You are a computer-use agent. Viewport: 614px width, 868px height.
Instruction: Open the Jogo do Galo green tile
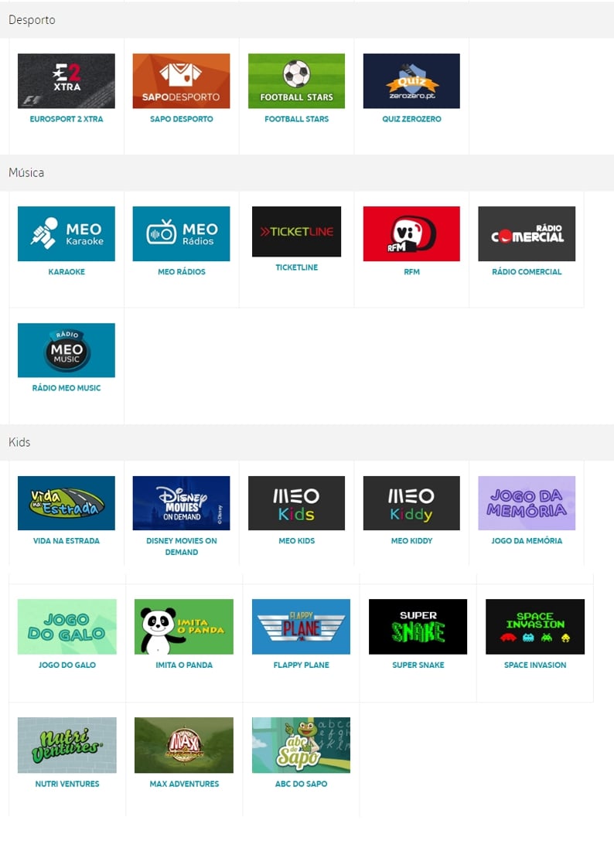tap(67, 627)
